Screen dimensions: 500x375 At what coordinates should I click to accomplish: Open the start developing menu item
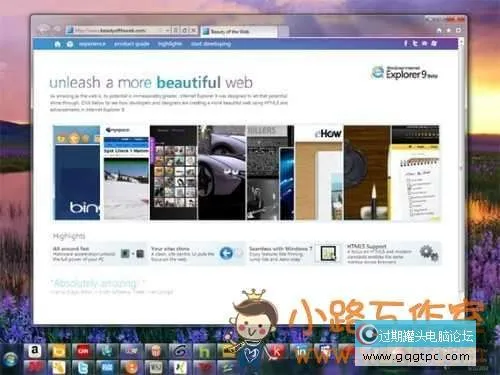click(x=211, y=44)
